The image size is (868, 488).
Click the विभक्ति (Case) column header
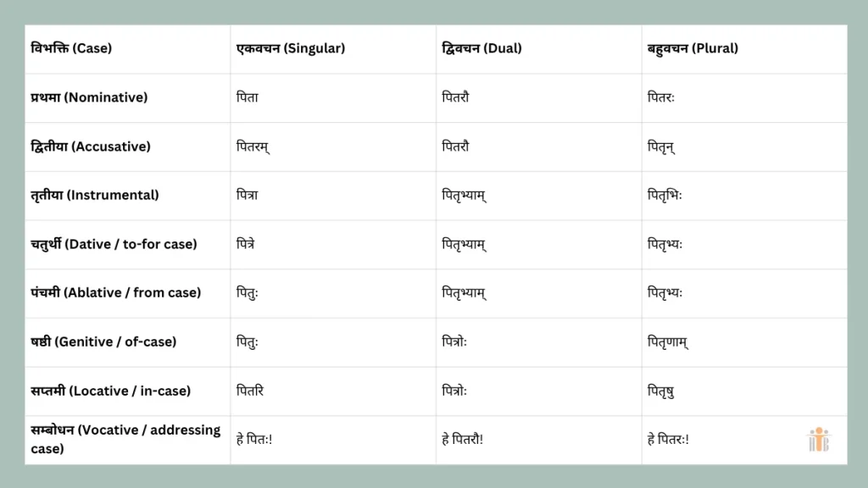coord(71,48)
